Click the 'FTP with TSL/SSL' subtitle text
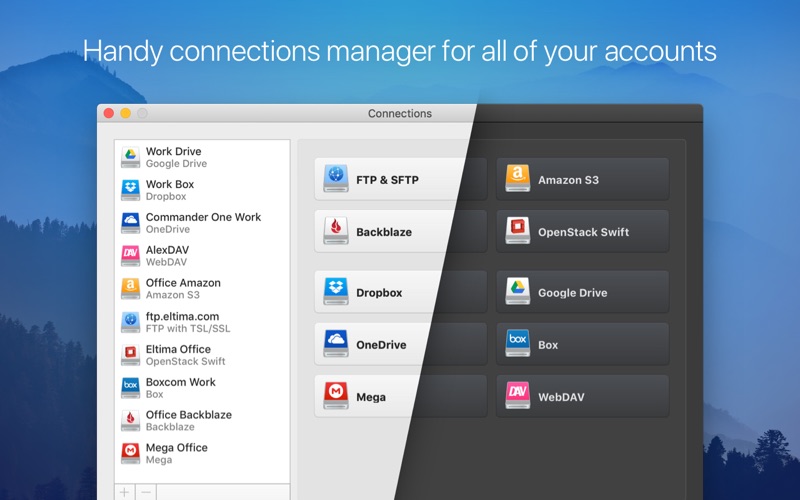 (x=188, y=329)
